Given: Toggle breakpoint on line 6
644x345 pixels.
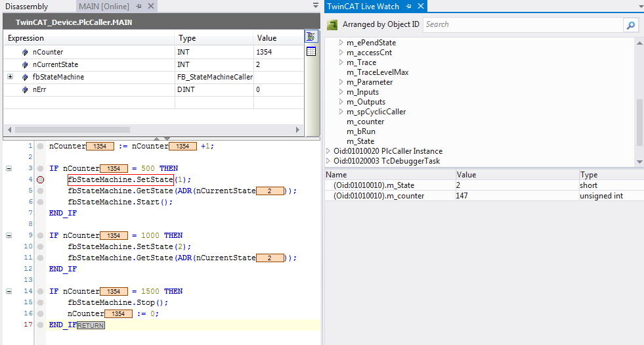Looking at the screenshot, I should click(40, 202).
